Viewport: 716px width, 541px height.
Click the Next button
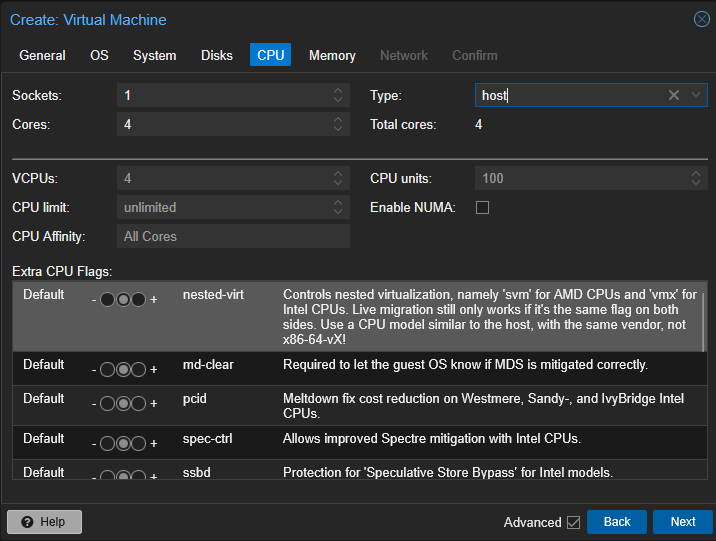(x=682, y=522)
